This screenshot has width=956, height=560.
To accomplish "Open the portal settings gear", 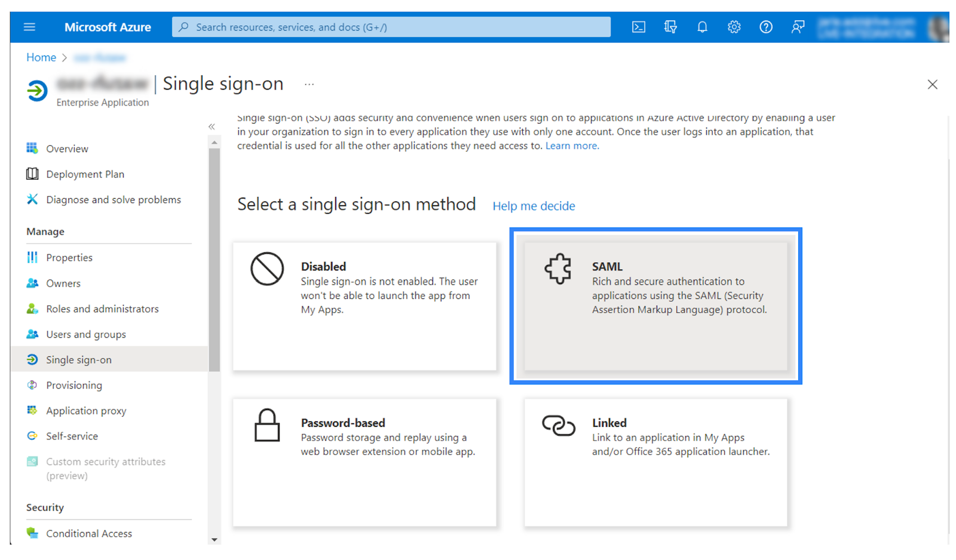I will coord(734,27).
